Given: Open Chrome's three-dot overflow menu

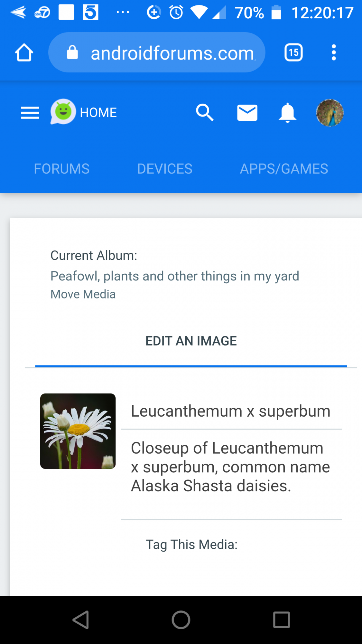Looking at the screenshot, I should 334,52.
